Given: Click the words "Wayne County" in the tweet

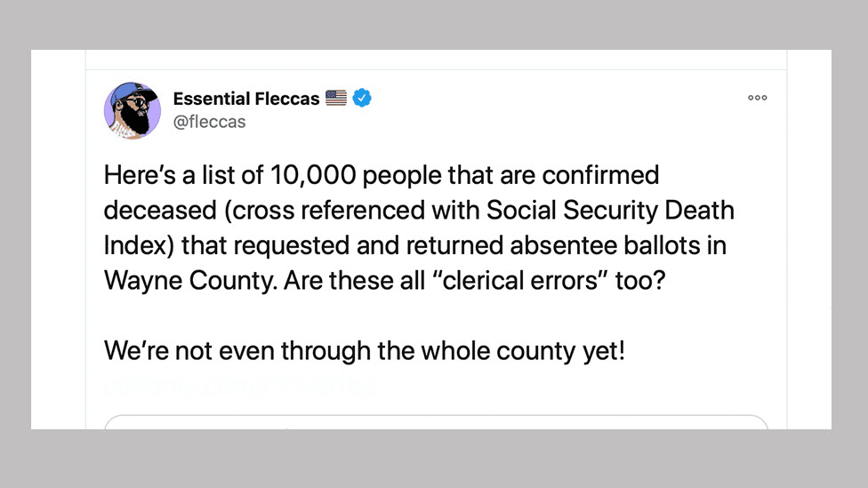Looking at the screenshot, I should click(190, 281).
